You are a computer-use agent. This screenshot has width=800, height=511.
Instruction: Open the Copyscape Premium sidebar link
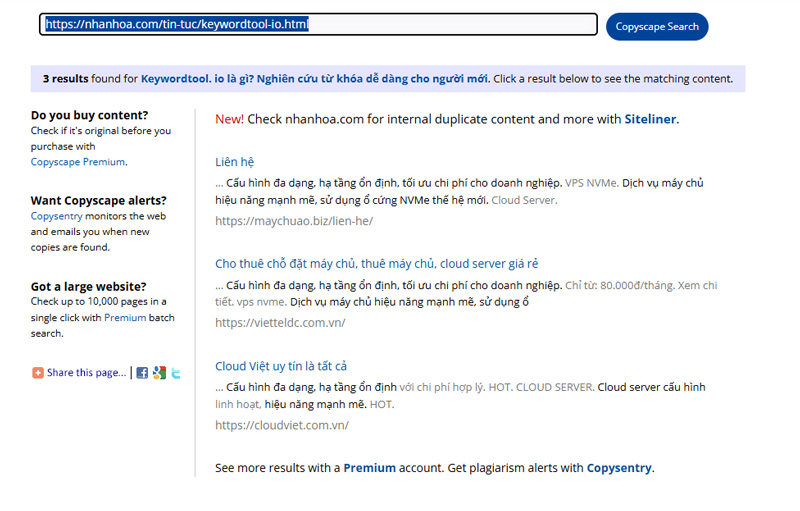click(78, 162)
